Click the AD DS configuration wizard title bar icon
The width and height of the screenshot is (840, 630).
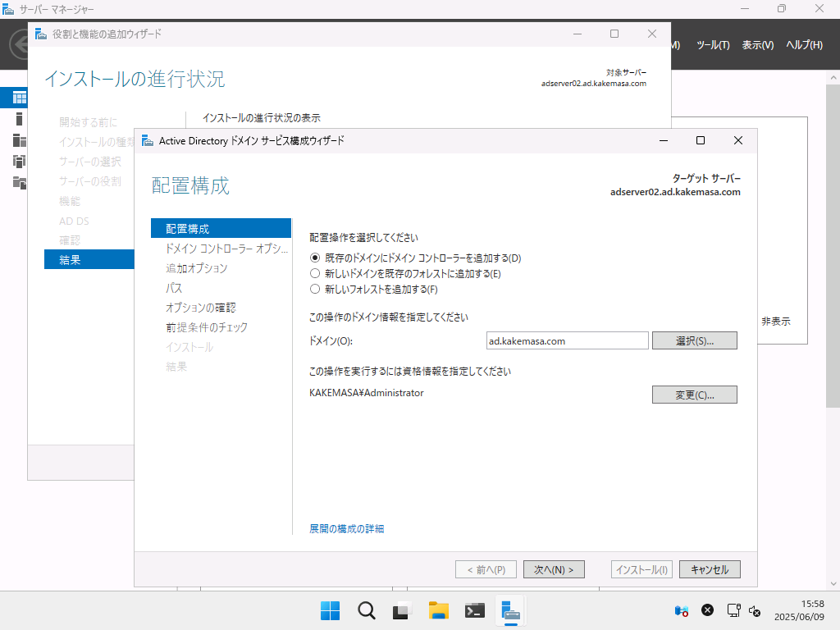(148, 141)
